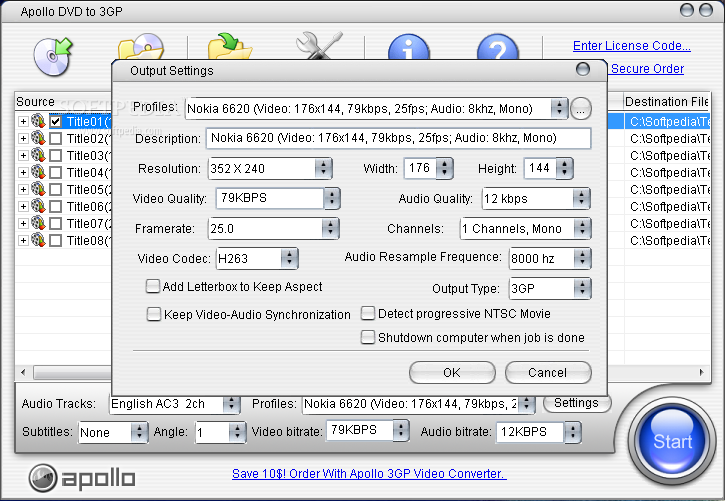Click the right arrow of horizontal scrollbar
Viewport: 725px width, 501px height.
point(701,372)
